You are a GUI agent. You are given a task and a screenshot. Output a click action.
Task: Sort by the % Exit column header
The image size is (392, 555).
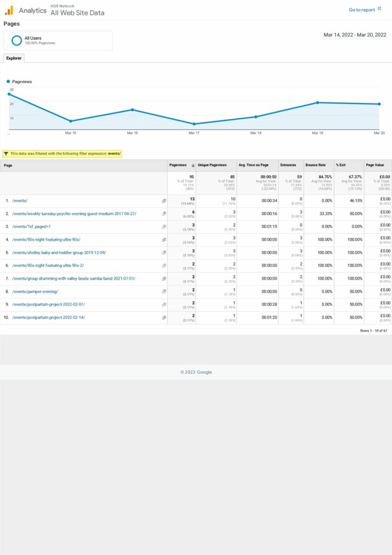pos(341,165)
